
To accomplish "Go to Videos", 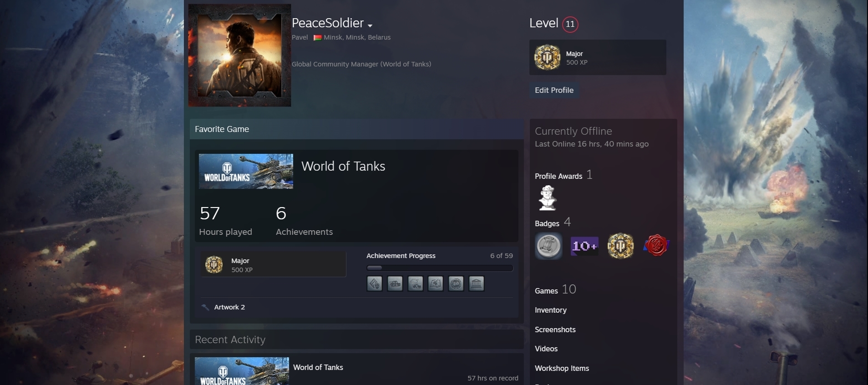I will pyautogui.click(x=546, y=349).
